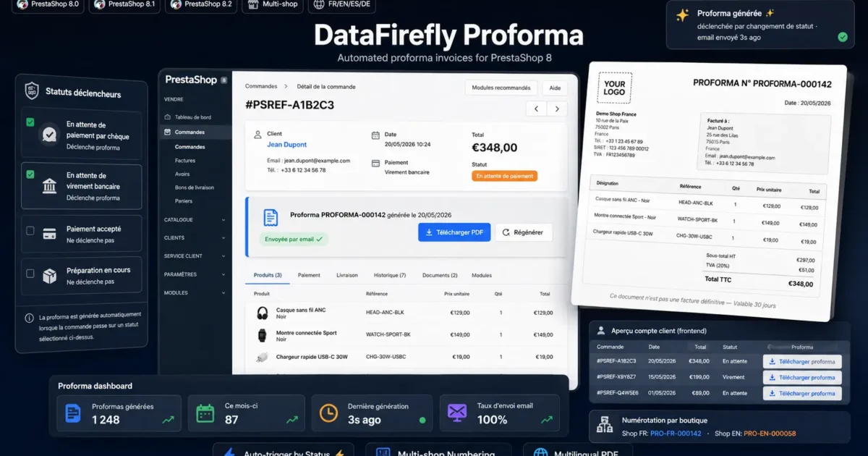
Task: Click the proforma document icon in the banner
Action: click(x=271, y=217)
